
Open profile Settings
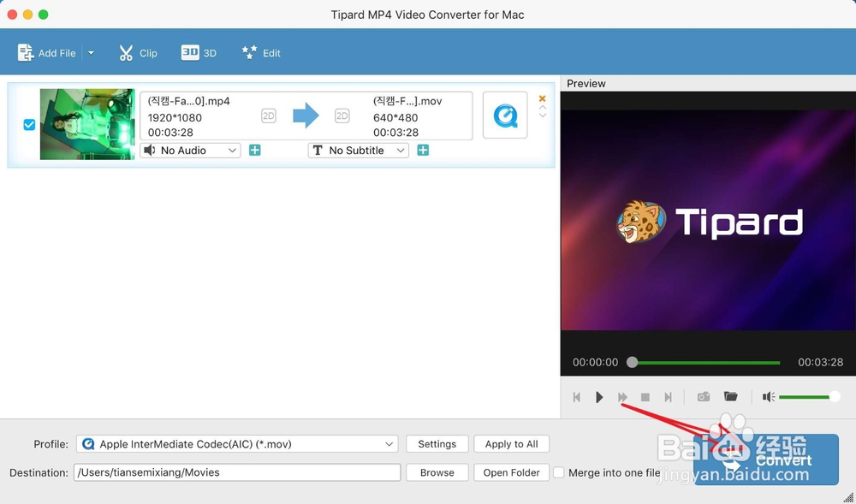pyautogui.click(x=437, y=444)
